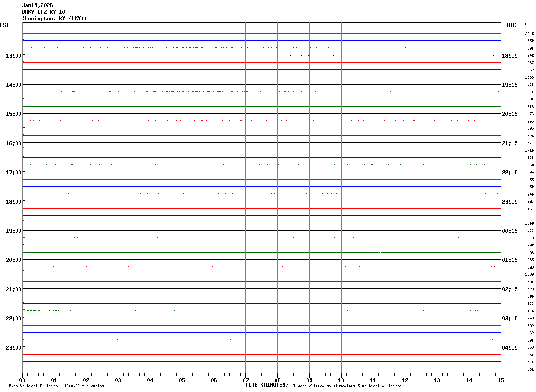Select the 17:00 EST hour label

point(13,172)
